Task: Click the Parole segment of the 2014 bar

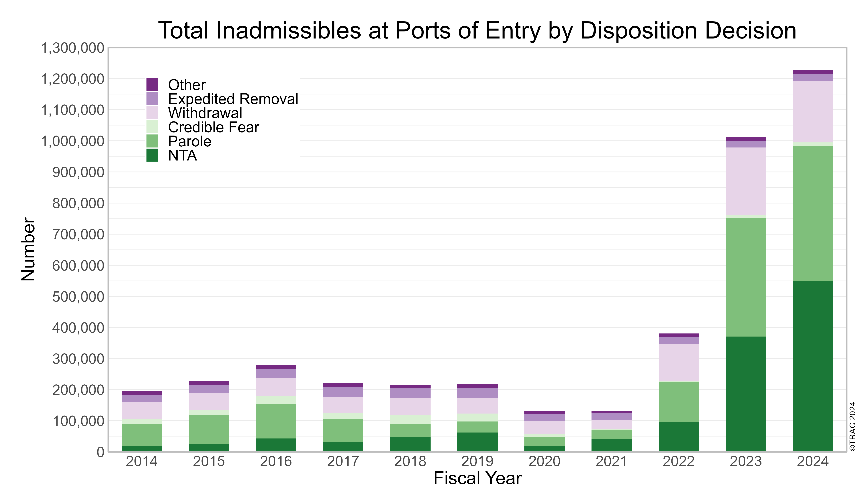Action: pyautogui.click(x=142, y=435)
